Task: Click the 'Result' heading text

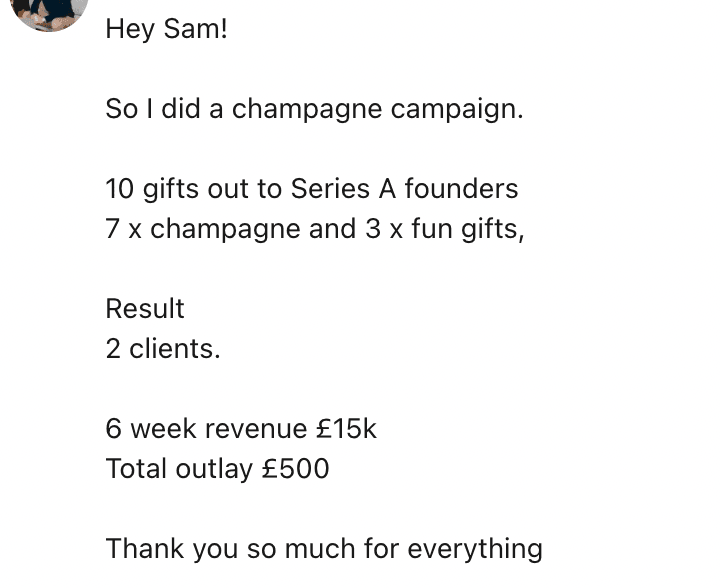Action: pyautogui.click(x=145, y=308)
